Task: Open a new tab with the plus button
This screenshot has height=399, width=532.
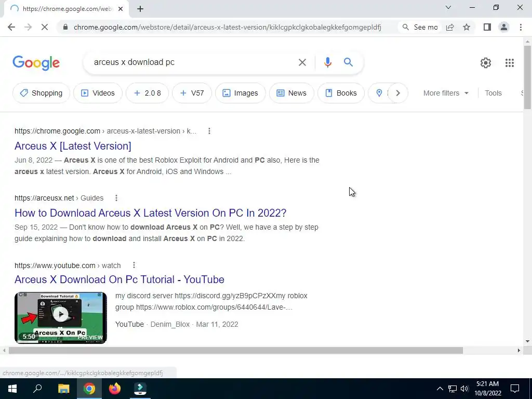Action: 140,9
